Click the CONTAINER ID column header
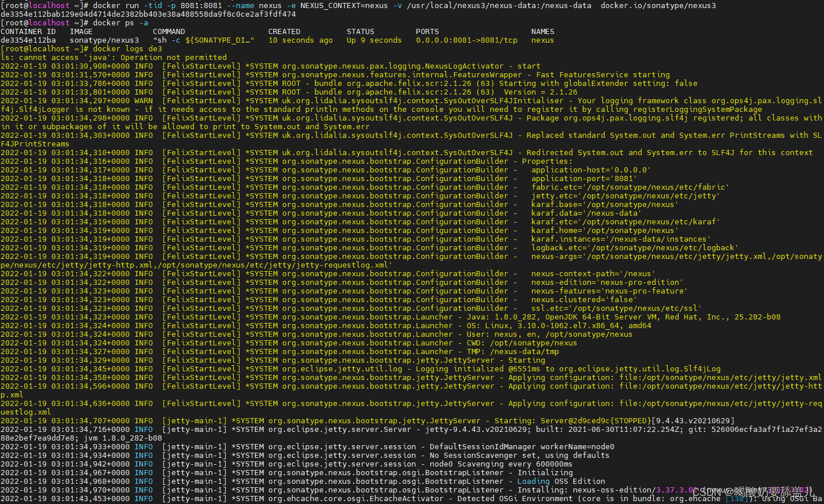 point(28,32)
